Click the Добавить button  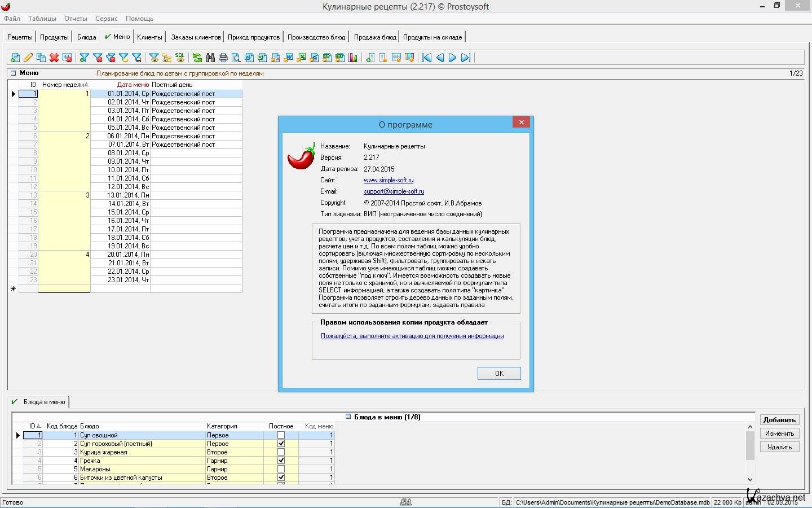(779, 420)
